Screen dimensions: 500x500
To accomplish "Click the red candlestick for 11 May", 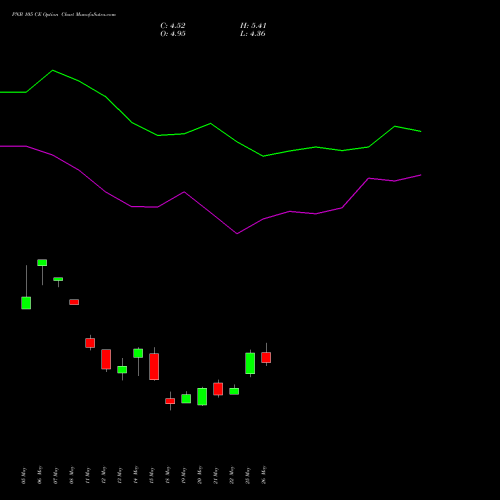I will tap(90, 343).
